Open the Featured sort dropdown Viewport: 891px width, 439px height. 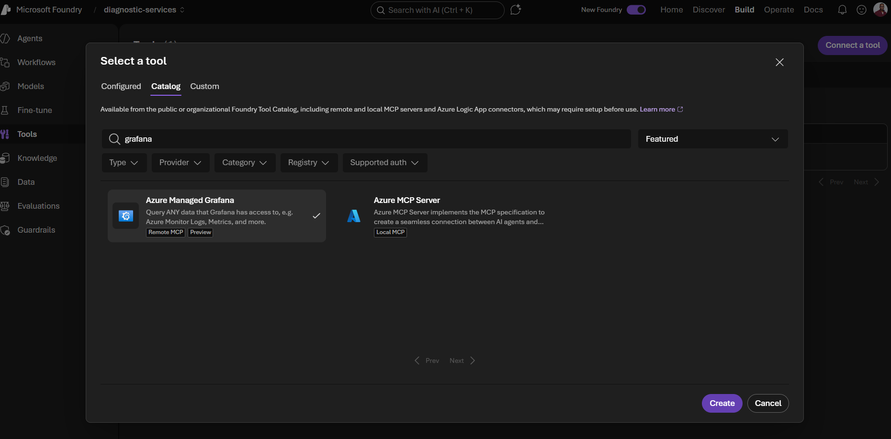point(713,139)
